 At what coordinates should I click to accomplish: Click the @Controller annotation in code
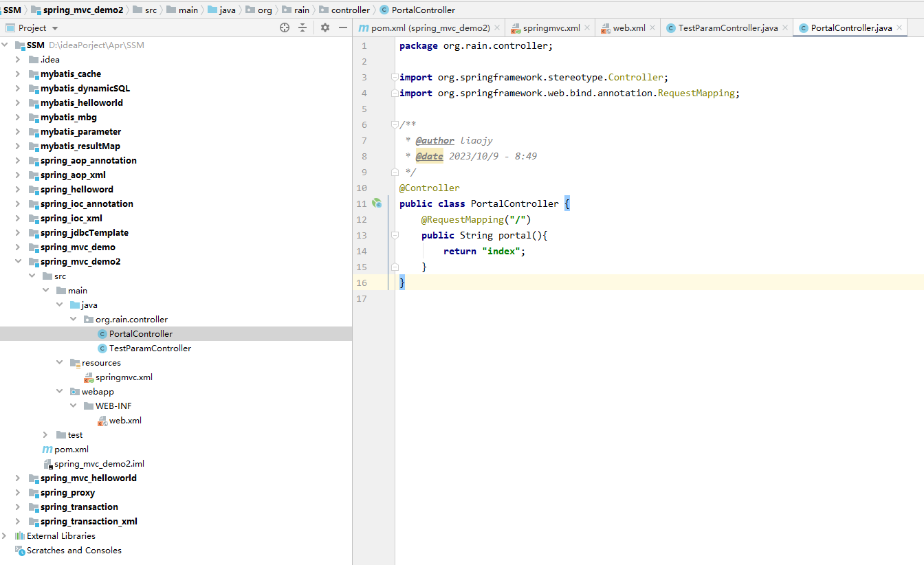click(x=430, y=188)
